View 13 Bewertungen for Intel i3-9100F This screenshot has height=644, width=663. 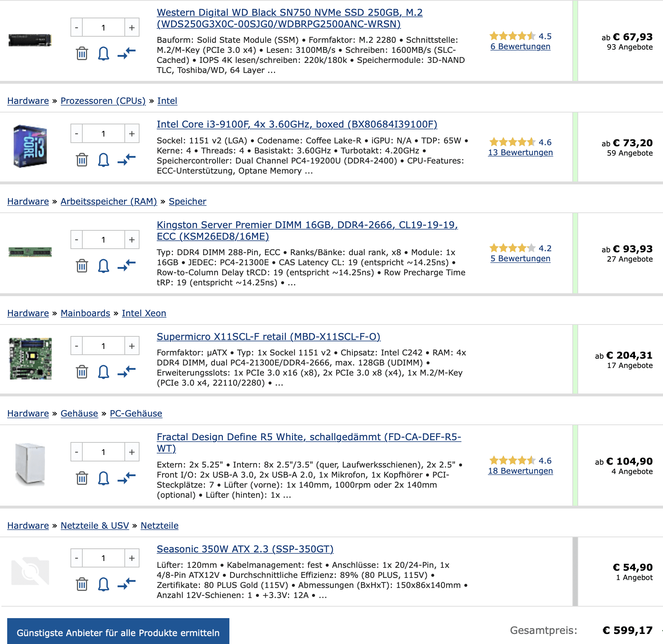pos(520,152)
